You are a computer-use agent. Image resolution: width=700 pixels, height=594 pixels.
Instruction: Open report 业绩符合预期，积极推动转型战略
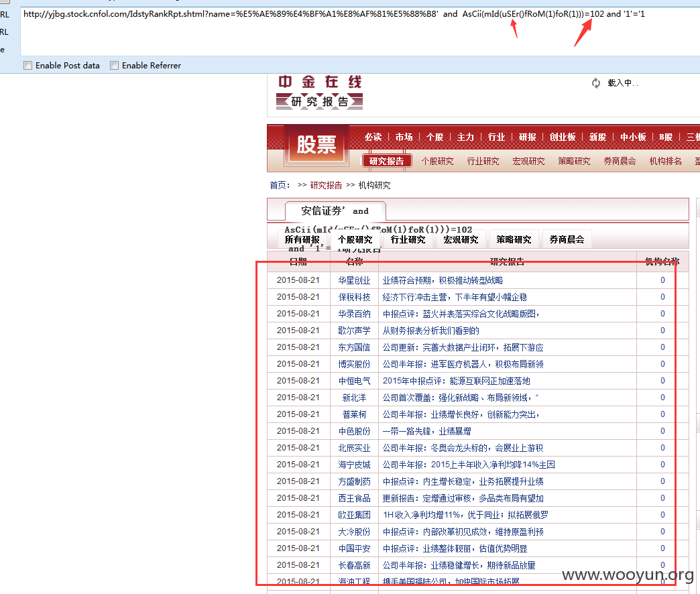(x=443, y=280)
